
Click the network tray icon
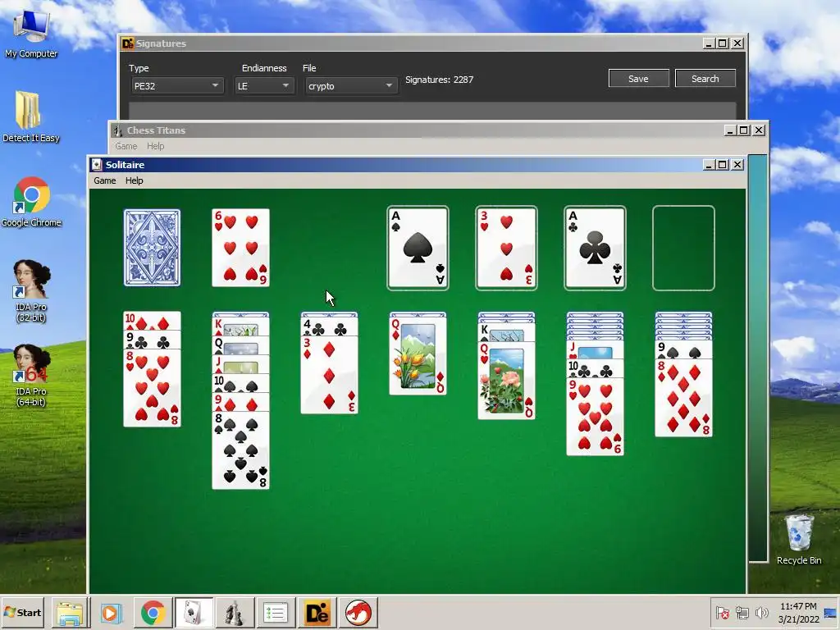742,613
